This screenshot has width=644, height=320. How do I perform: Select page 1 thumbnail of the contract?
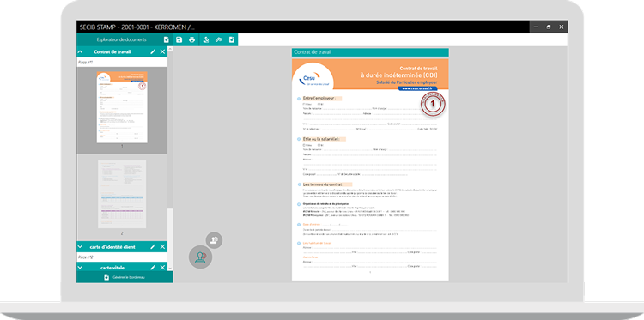tap(122, 107)
